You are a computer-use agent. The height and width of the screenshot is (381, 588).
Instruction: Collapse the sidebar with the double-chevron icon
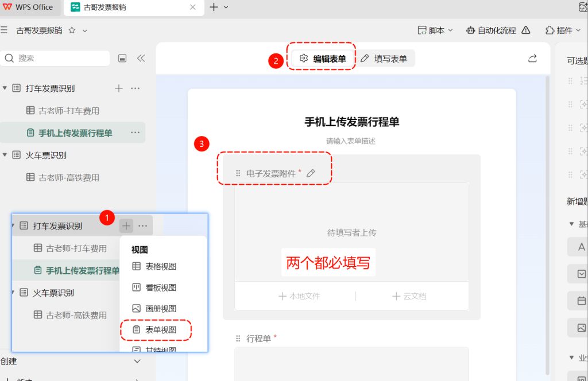click(141, 58)
